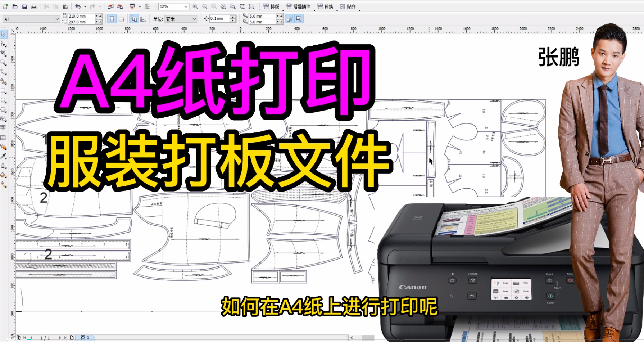Click the 贴齐 snap button
644x342 pixels.
coord(351,6)
